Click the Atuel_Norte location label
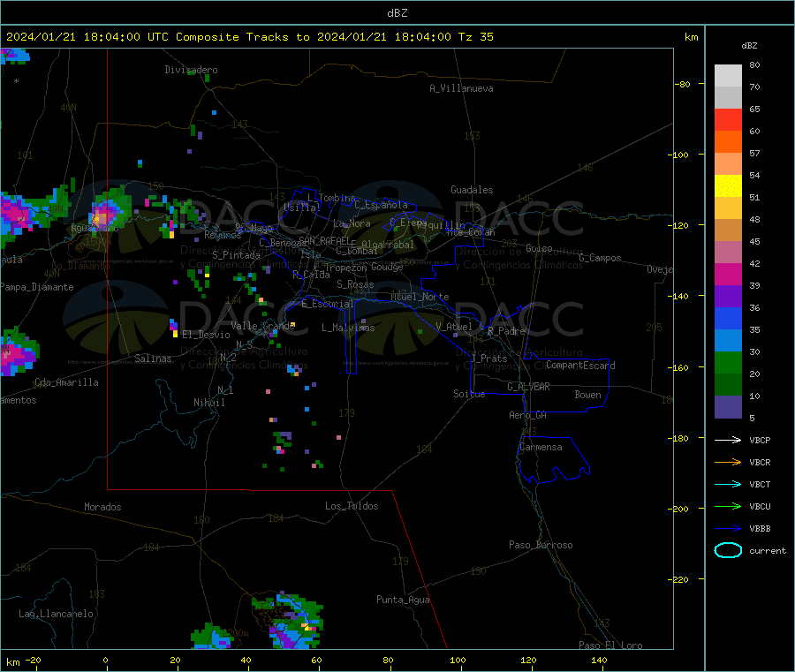 pyautogui.click(x=420, y=297)
